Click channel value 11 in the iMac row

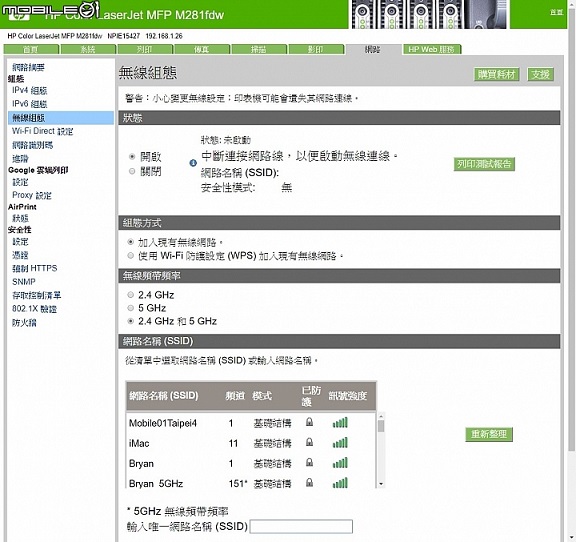[x=233, y=444]
